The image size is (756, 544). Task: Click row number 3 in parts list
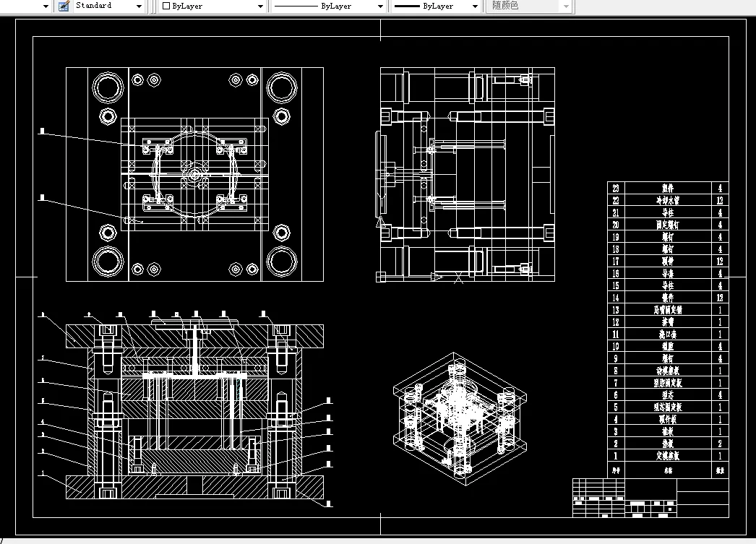[x=616, y=431]
